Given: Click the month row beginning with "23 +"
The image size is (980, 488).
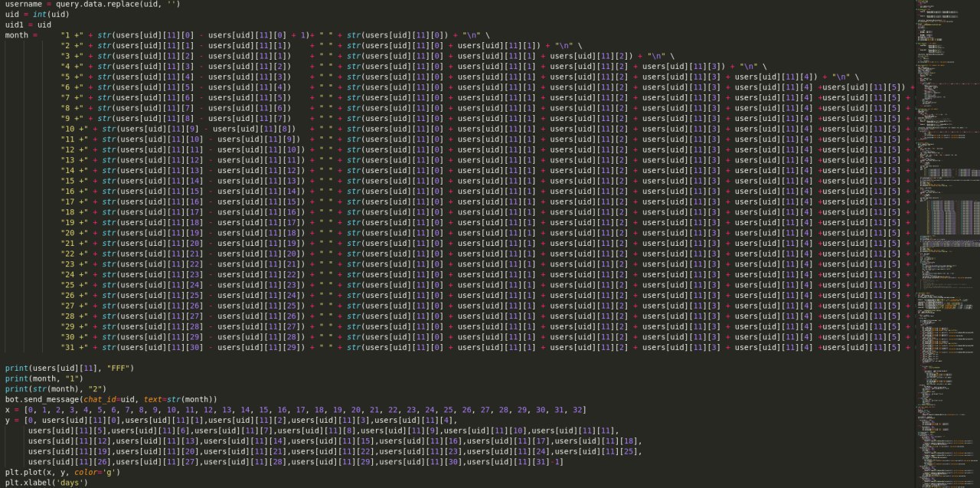Looking at the screenshot, I should (x=486, y=264).
